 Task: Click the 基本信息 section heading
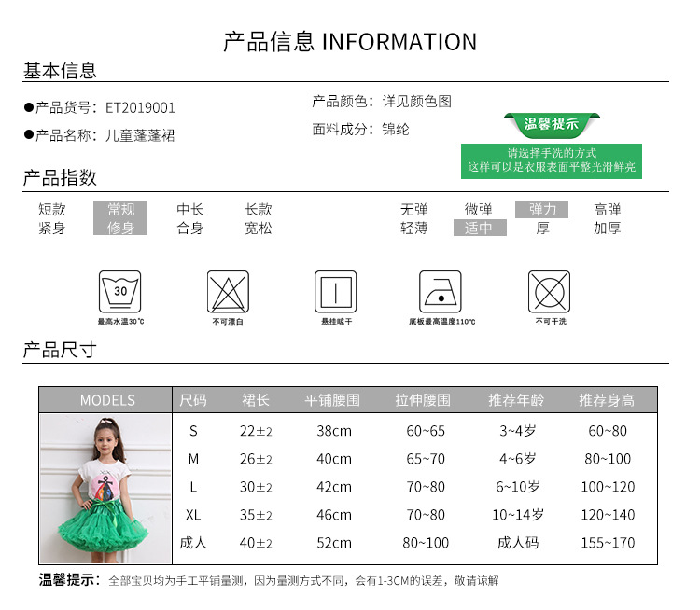pos(60,71)
